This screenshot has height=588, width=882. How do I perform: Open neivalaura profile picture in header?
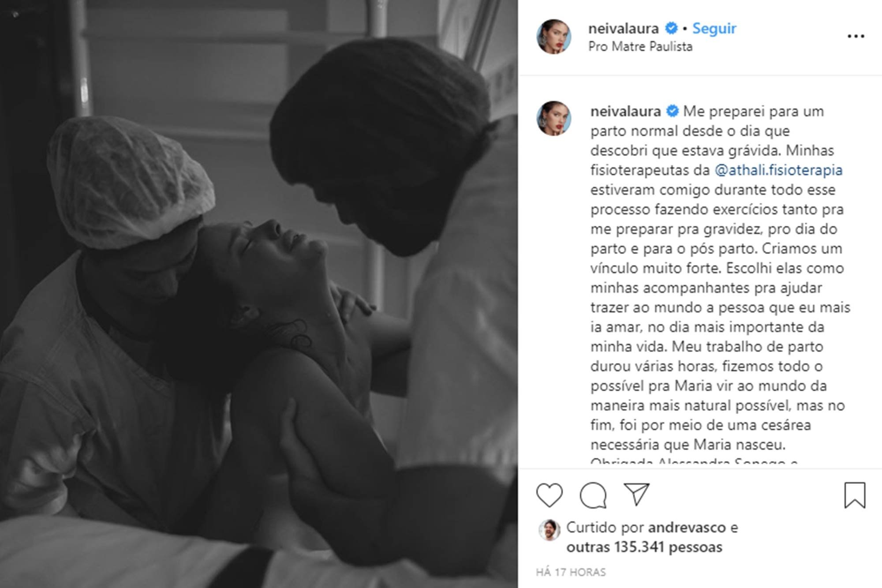554,37
